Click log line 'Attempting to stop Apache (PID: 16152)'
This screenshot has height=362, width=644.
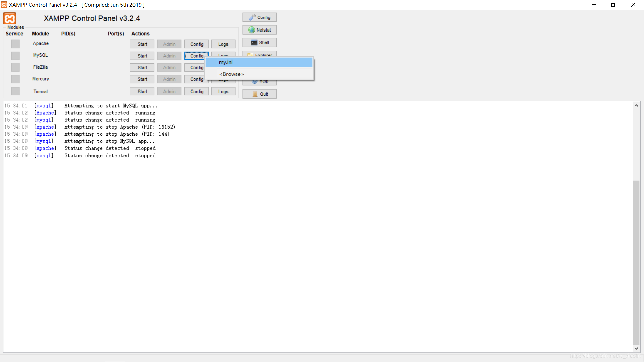tap(120, 127)
